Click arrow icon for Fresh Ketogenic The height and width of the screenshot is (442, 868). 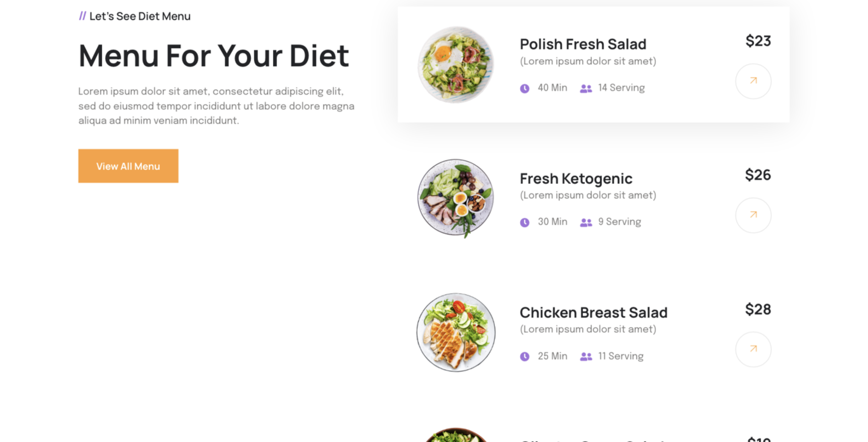tap(753, 215)
